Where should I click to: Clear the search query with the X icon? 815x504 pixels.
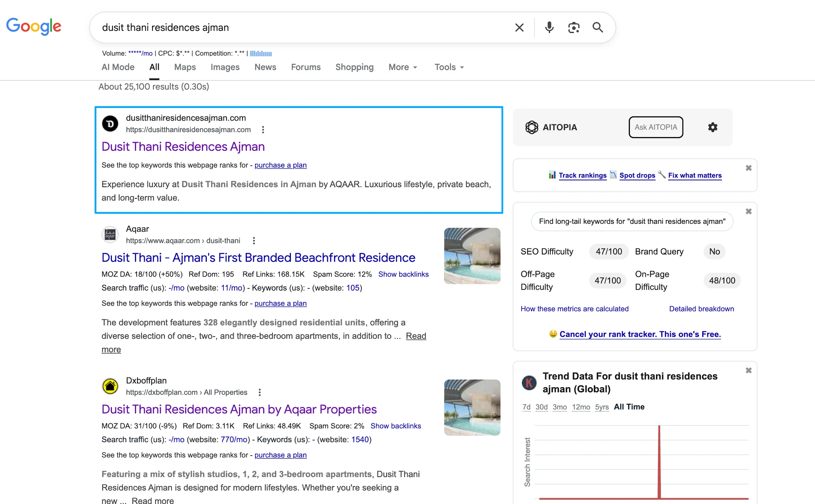point(519,27)
